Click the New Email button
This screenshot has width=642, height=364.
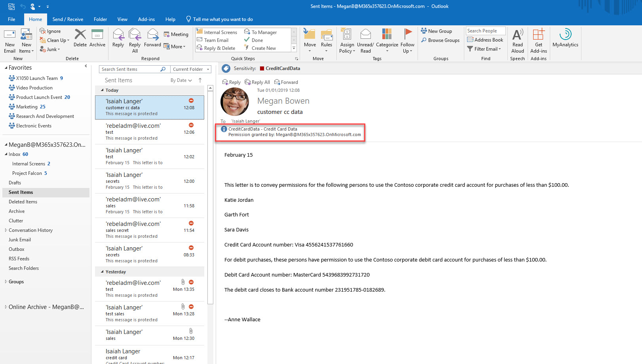[9, 41]
